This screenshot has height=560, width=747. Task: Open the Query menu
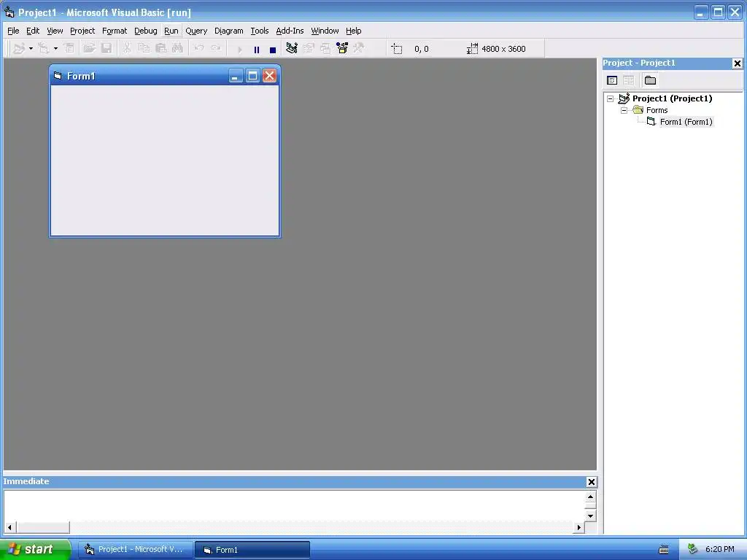point(196,31)
